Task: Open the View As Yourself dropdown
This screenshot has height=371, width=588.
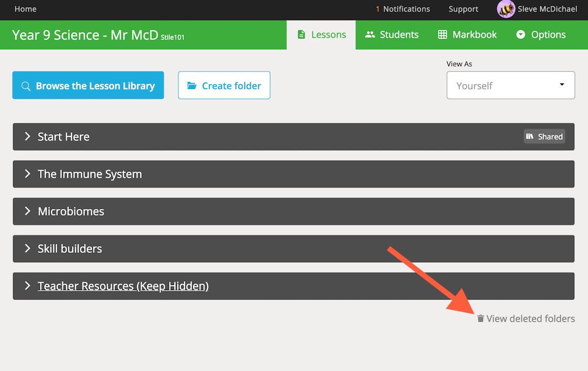Action: coord(511,85)
